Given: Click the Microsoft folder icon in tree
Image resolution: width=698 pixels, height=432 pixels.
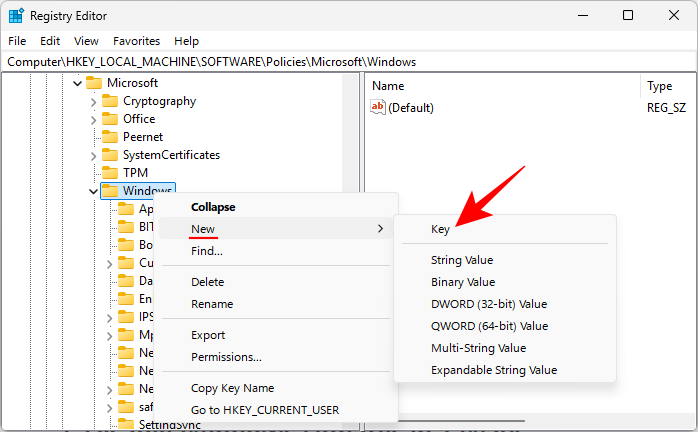Looking at the screenshot, I should [x=94, y=83].
